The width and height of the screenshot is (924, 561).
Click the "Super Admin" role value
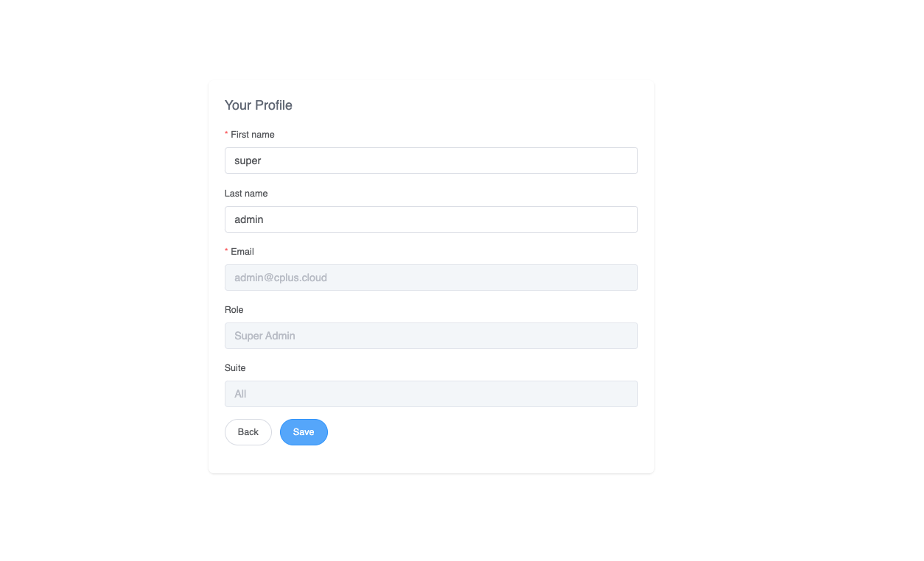[265, 336]
